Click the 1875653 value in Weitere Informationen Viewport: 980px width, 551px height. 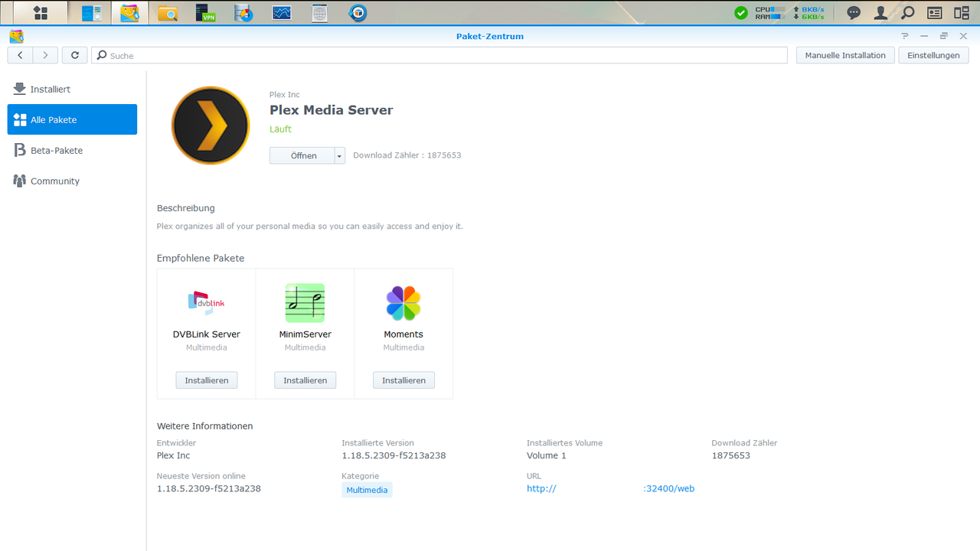tap(731, 455)
